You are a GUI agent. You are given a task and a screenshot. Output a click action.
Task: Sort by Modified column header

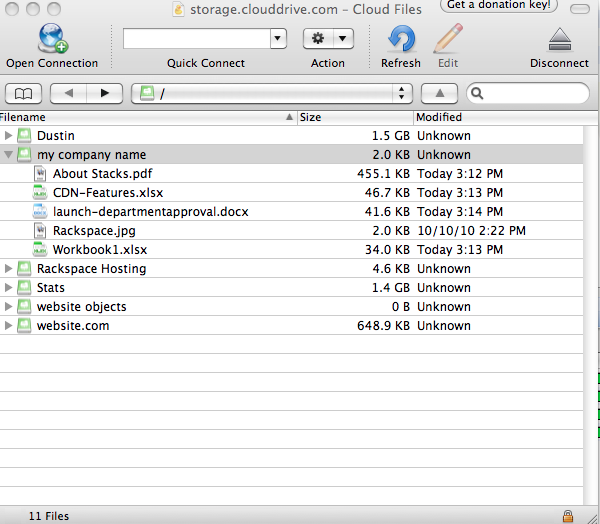[505, 117]
